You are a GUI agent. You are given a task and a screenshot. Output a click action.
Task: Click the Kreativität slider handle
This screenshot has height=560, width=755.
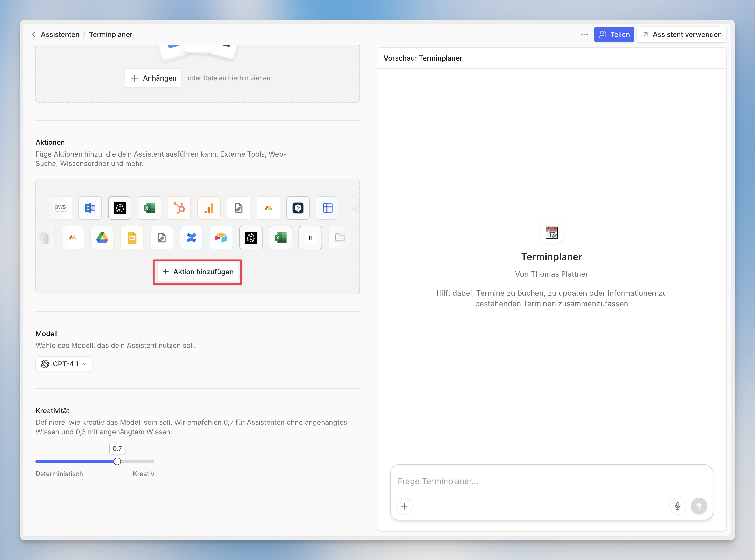[117, 461]
